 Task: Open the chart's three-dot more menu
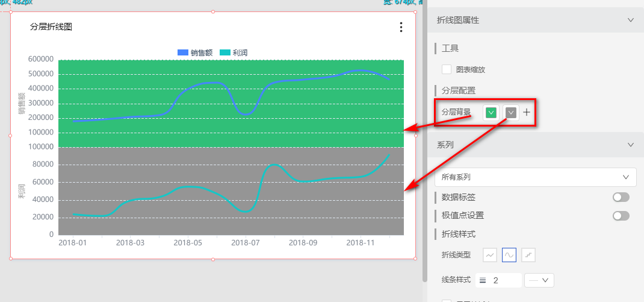coord(401,27)
